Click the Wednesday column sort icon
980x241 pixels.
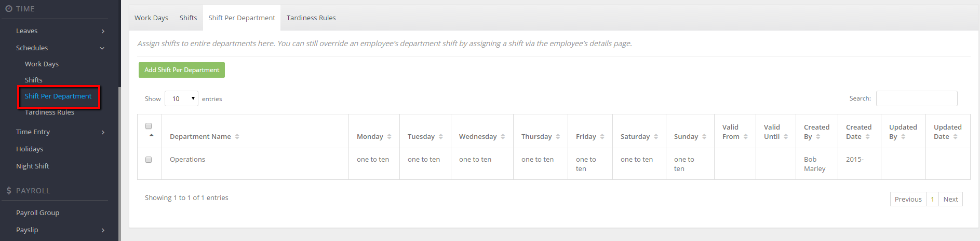coord(503,137)
